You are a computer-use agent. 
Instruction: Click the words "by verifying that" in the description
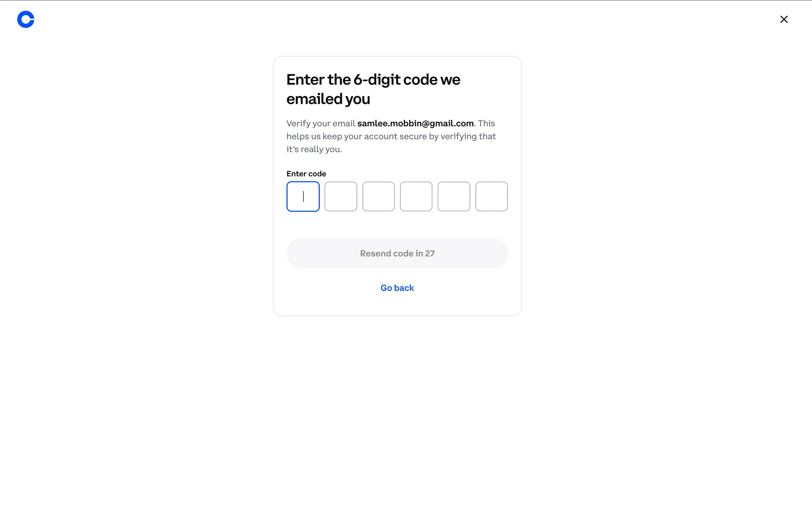pos(462,136)
